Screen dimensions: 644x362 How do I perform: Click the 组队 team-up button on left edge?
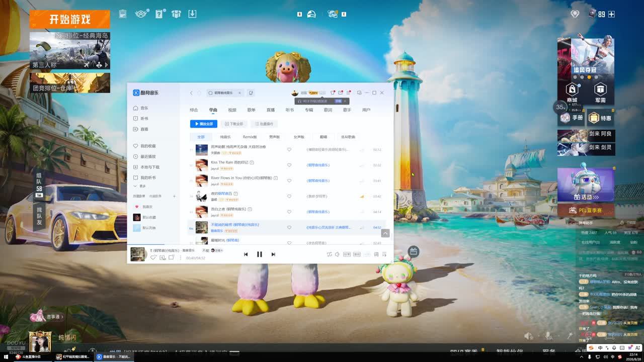[x=39, y=185]
